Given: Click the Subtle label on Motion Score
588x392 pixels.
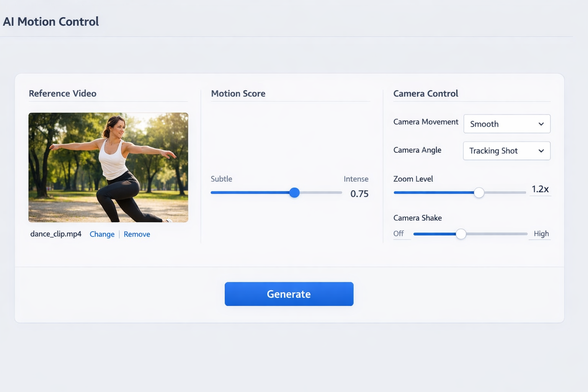Looking at the screenshot, I should [x=221, y=179].
